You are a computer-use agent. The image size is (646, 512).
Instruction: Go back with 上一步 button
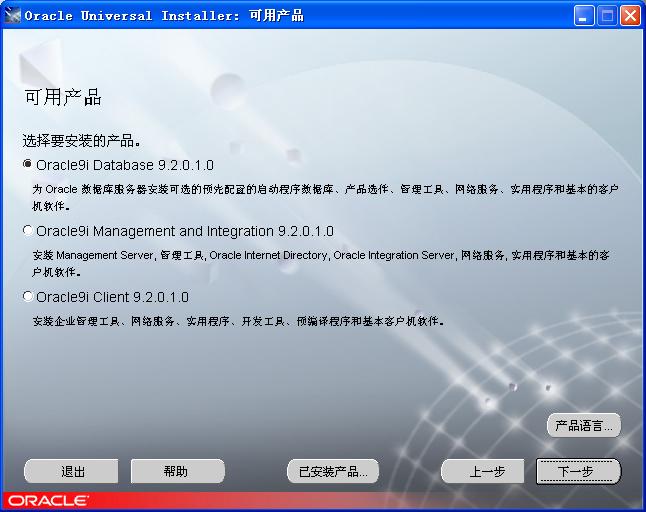(x=482, y=471)
